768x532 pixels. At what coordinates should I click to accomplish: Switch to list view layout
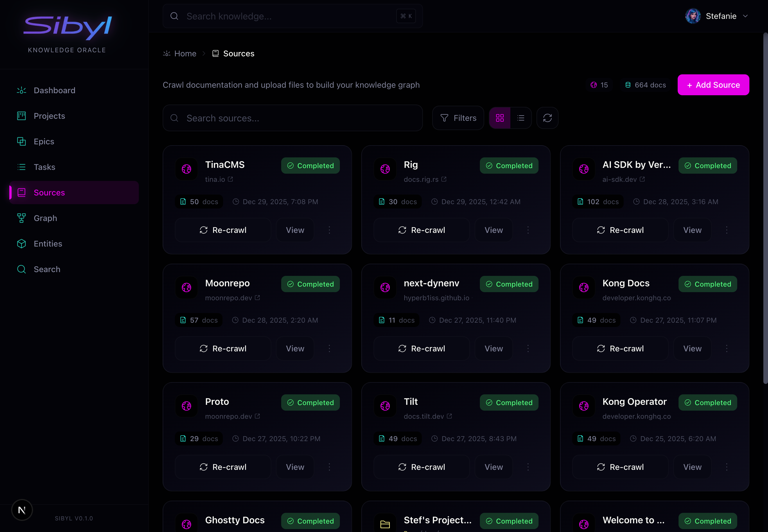pos(521,118)
